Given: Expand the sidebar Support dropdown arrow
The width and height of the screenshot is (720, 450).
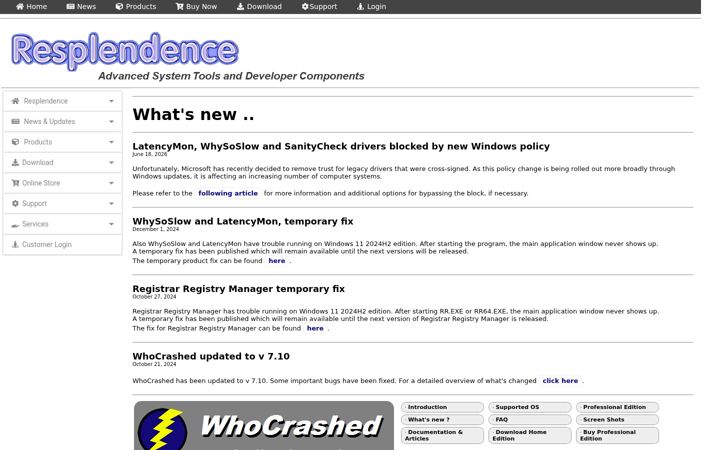Looking at the screenshot, I should (111, 203).
